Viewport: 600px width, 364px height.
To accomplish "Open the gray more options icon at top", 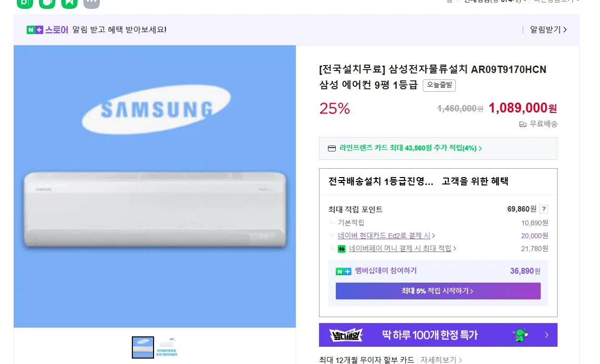I will coord(91,2).
